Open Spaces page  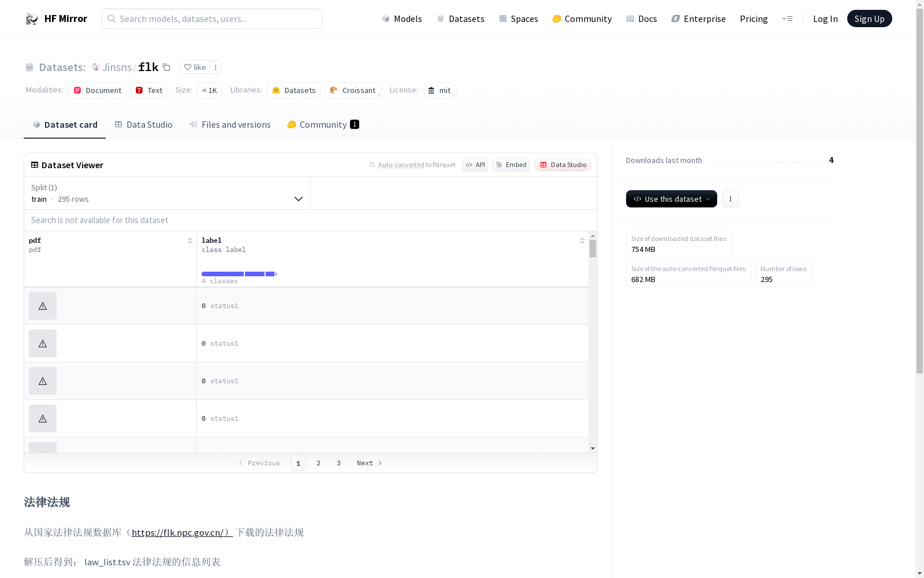tap(519, 18)
